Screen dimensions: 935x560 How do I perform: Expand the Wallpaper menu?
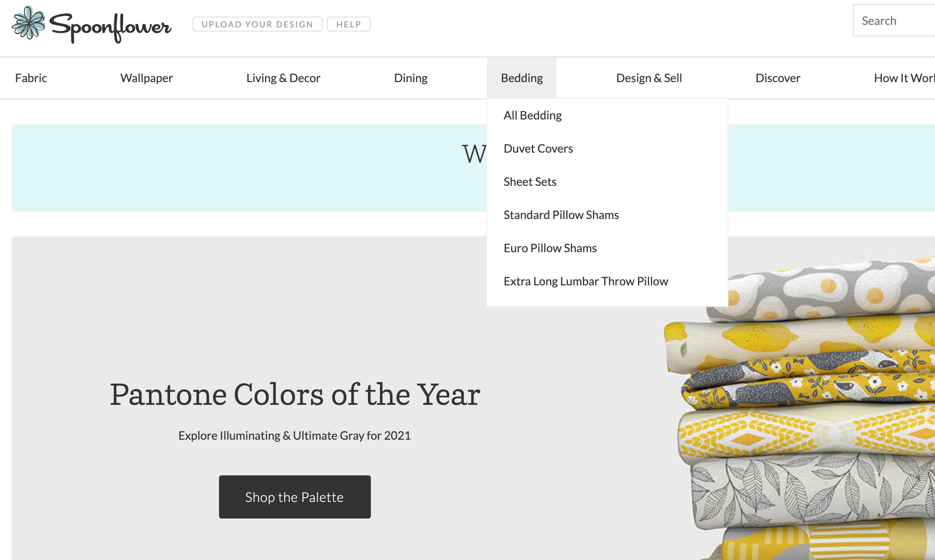146,78
